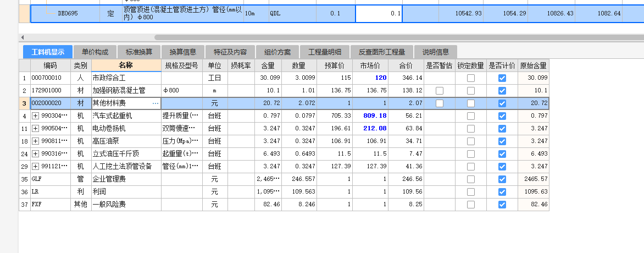
Task: Click quantity field 0.1 in DE0695 row
Action: pyautogui.click(x=379, y=14)
